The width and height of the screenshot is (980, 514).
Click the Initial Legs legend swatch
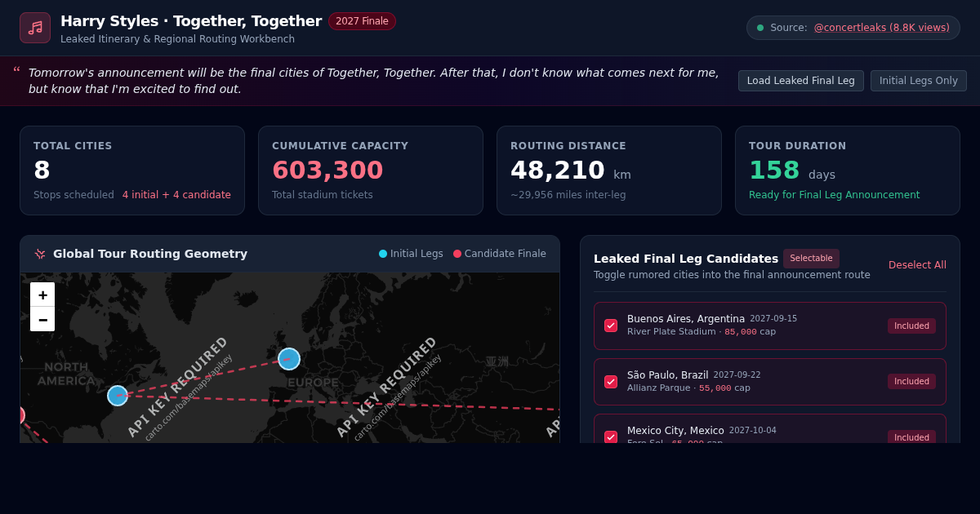tap(383, 254)
